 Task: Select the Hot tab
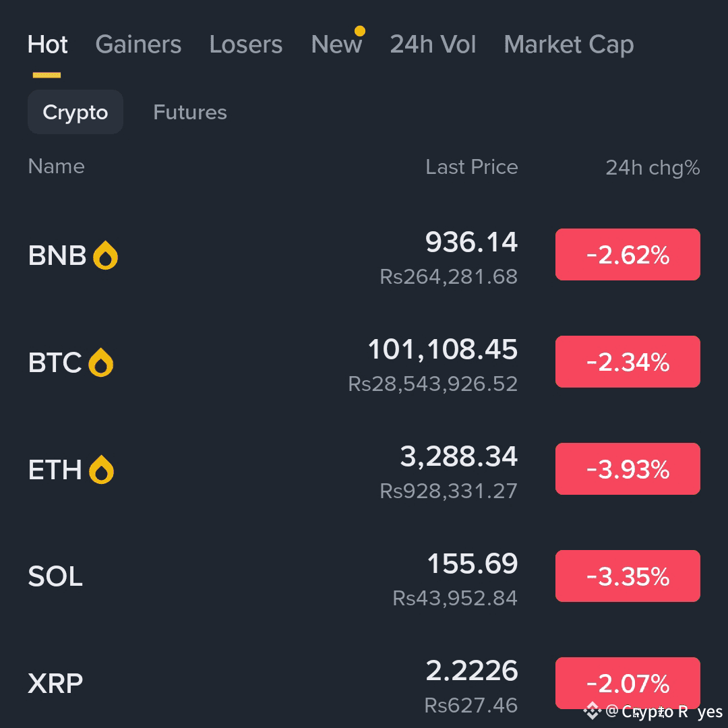tap(47, 44)
